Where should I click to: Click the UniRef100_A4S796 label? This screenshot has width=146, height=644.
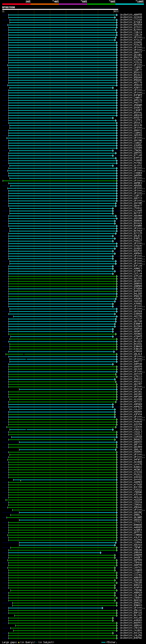[x=131, y=316]
